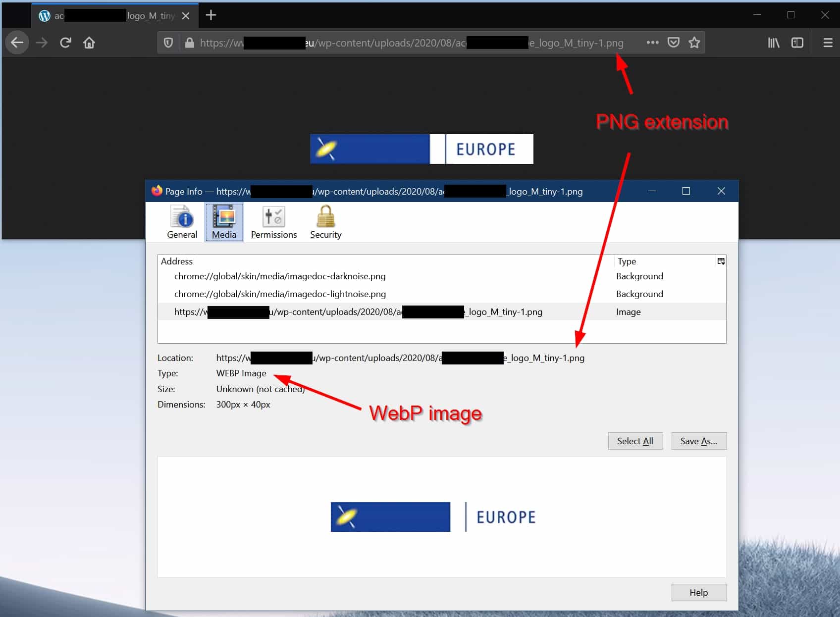
Task: Toggle the sidebar view icon
Action: 797,43
